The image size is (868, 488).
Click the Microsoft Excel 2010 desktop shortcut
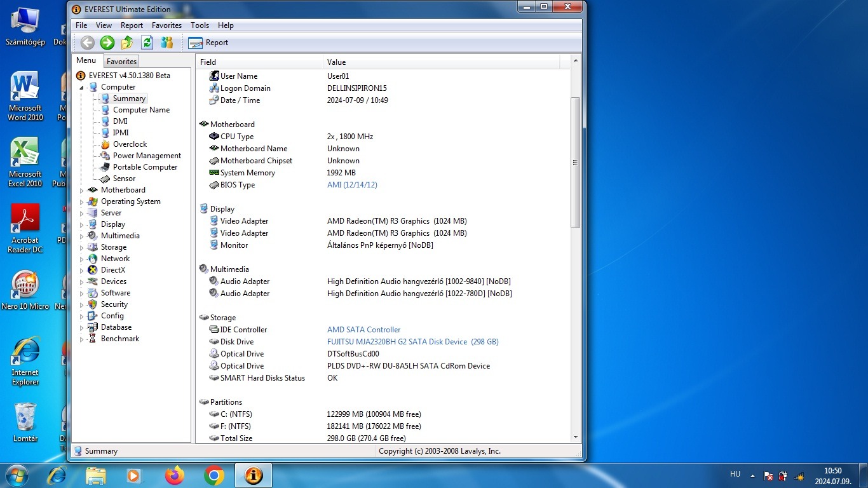coord(25,163)
